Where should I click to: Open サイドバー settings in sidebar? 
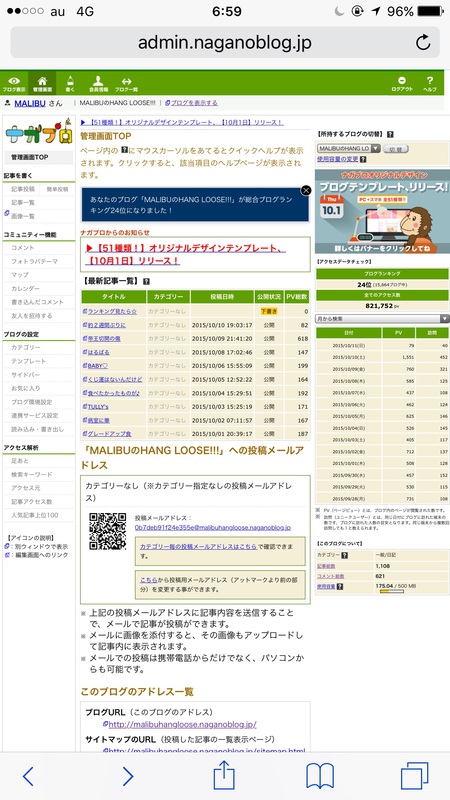coord(26,374)
